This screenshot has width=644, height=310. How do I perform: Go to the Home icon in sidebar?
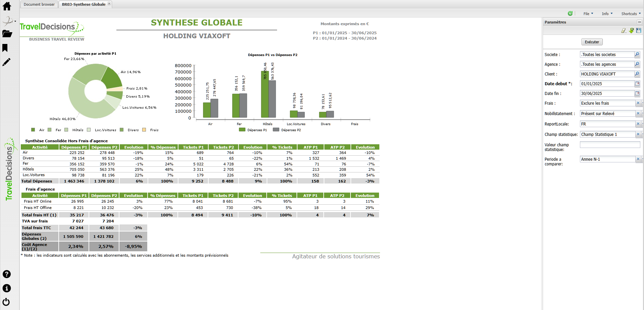[7, 6]
